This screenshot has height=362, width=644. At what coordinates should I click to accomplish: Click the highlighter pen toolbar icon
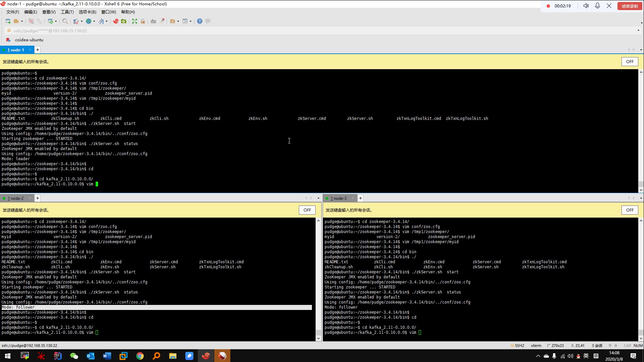162,21
